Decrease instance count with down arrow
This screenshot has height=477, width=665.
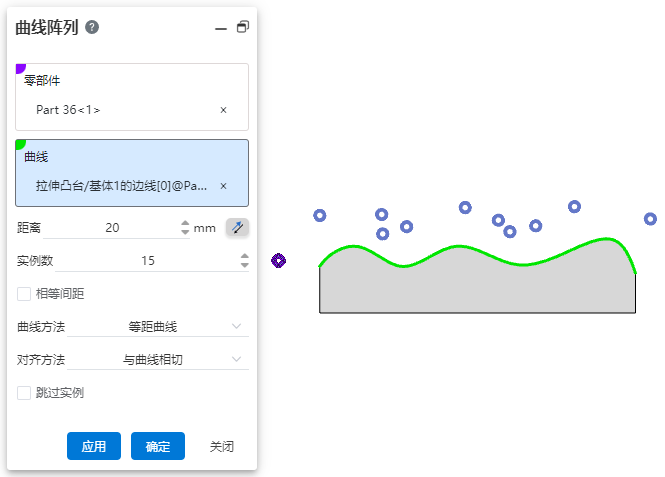coord(245,266)
